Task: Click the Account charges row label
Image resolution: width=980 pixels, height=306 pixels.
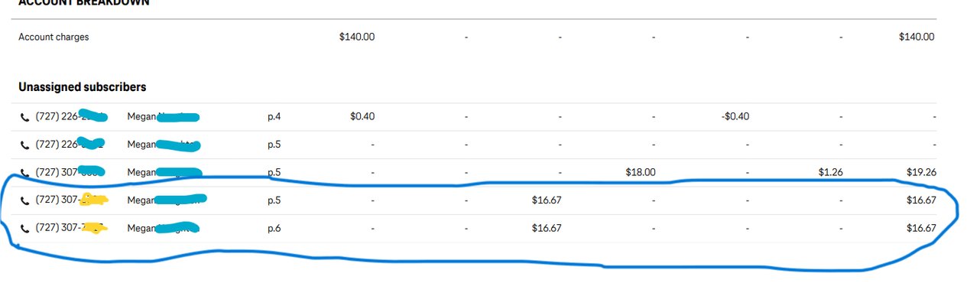Action: click(54, 37)
